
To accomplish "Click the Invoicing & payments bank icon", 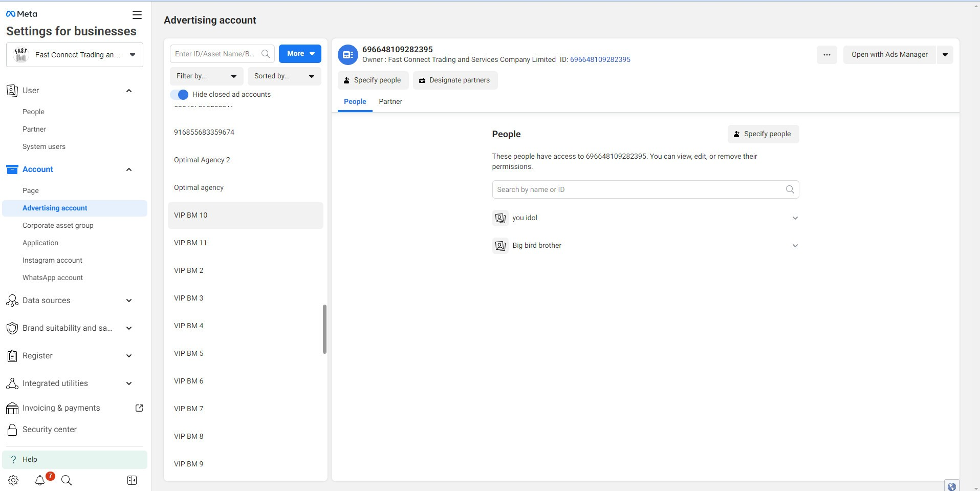I will coord(12,408).
